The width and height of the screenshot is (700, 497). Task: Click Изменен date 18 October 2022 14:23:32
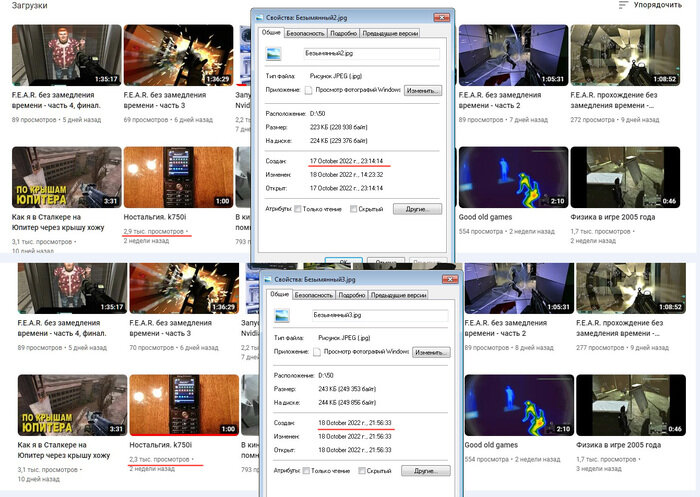coord(346,175)
